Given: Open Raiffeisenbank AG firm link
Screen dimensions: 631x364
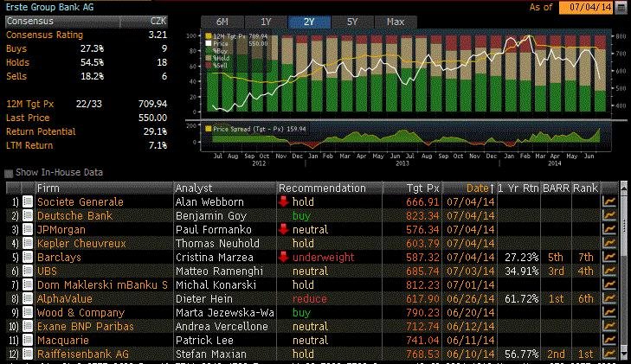Looking at the screenshot, I should [83, 354].
